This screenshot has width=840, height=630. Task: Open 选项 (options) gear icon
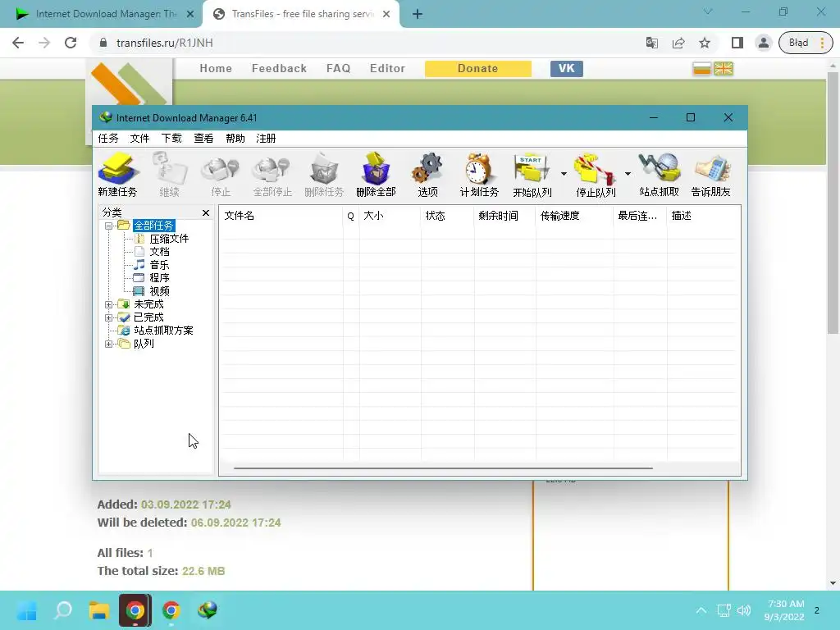coord(427,174)
